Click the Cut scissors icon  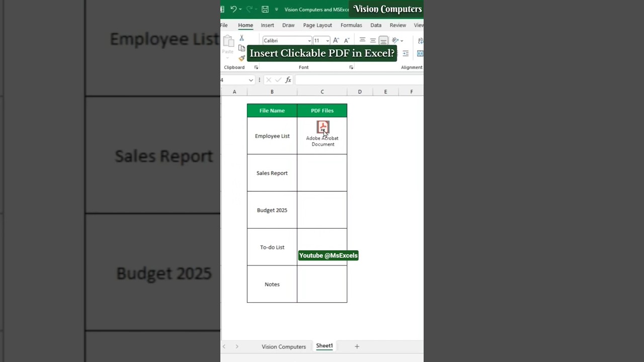242,38
